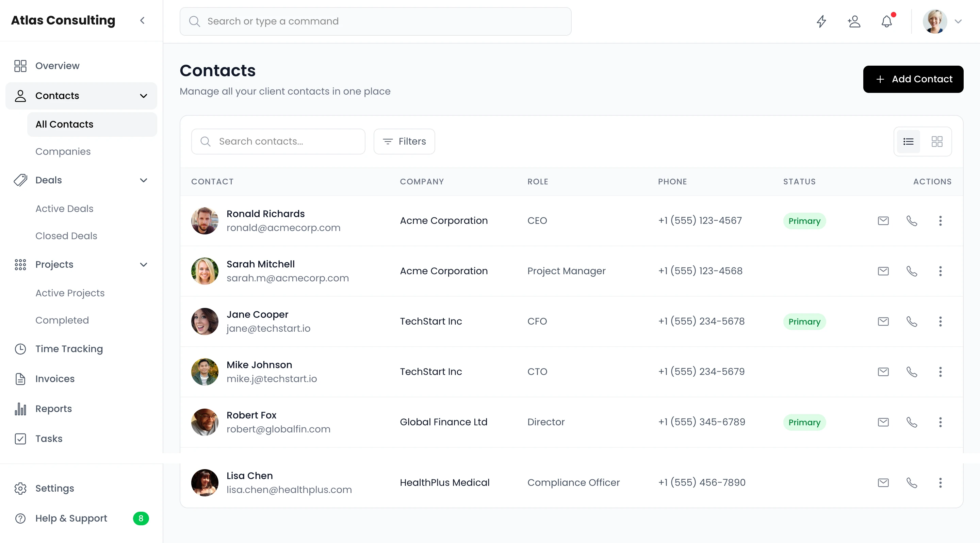Switch contacts to grid view
This screenshot has height=543, width=980.
[x=937, y=141]
